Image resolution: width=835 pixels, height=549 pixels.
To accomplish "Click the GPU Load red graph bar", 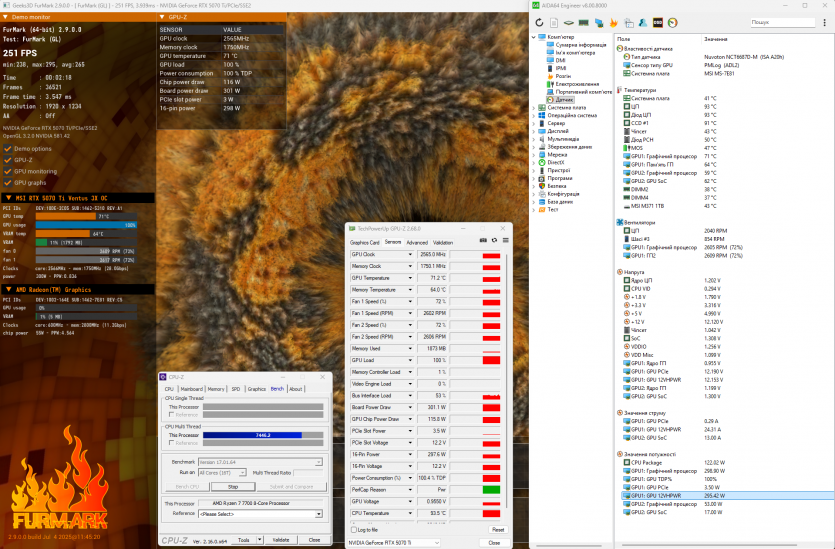I will pyautogui.click(x=491, y=360).
